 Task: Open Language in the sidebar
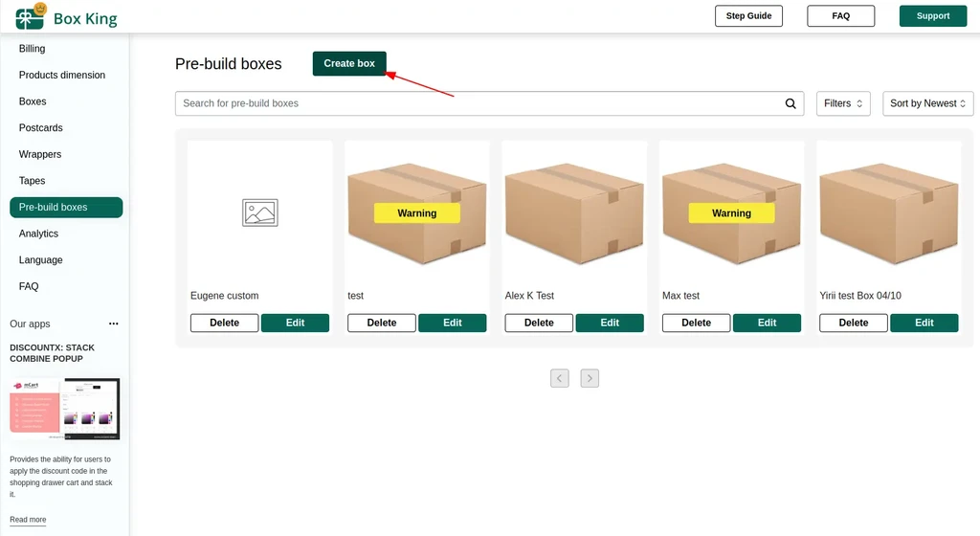pyautogui.click(x=40, y=260)
